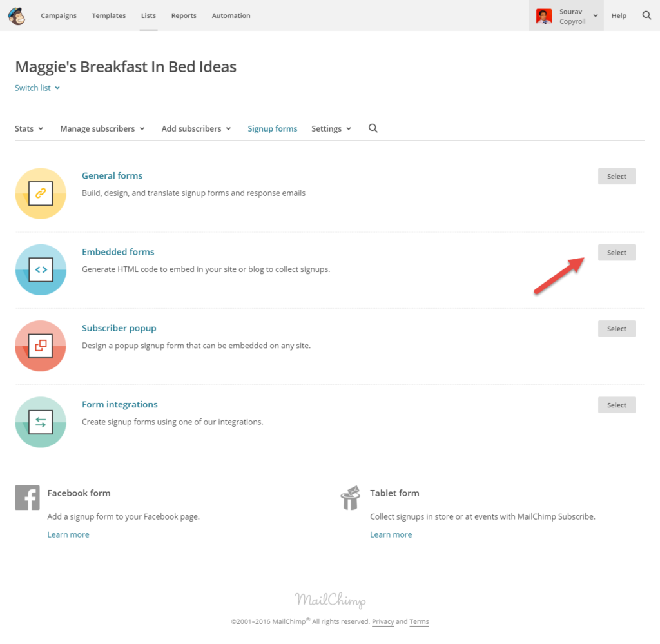Click the Form integrations arrows icon
The width and height of the screenshot is (660, 644).
point(41,422)
